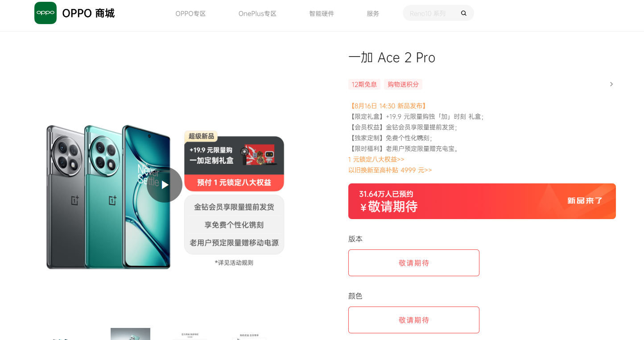Open the 1 元锁定八大权益 link
The width and height of the screenshot is (644, 340).
tap(376, 159)
